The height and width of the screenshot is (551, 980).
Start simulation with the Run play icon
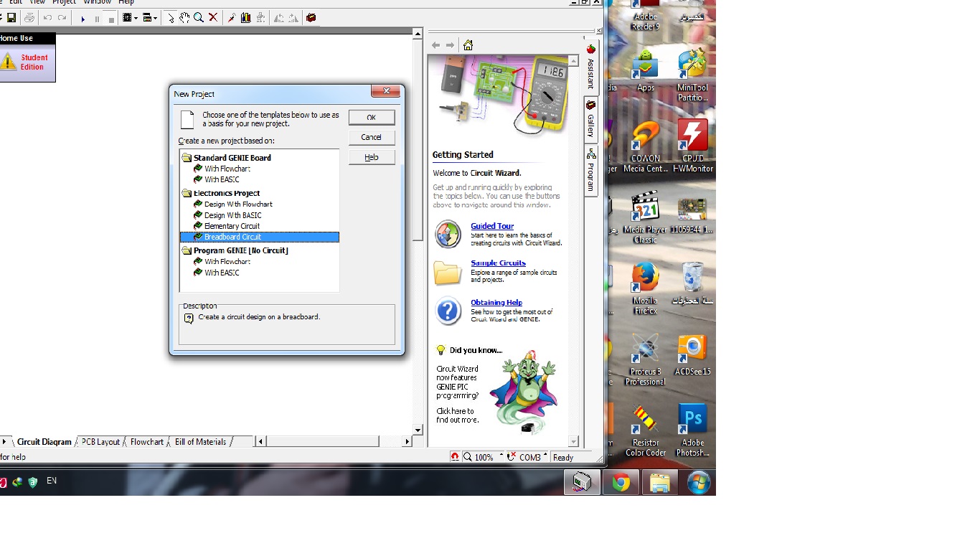(83, 19)
